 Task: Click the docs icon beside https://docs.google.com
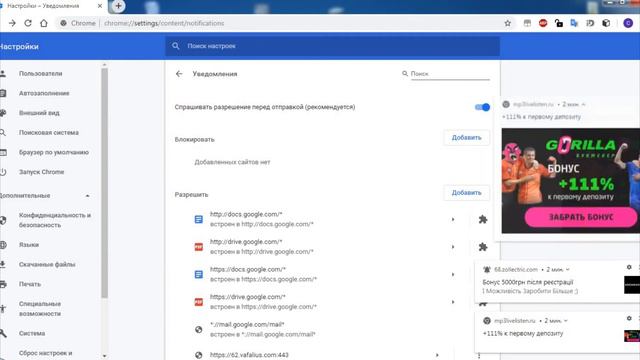[x=198, y=274]
